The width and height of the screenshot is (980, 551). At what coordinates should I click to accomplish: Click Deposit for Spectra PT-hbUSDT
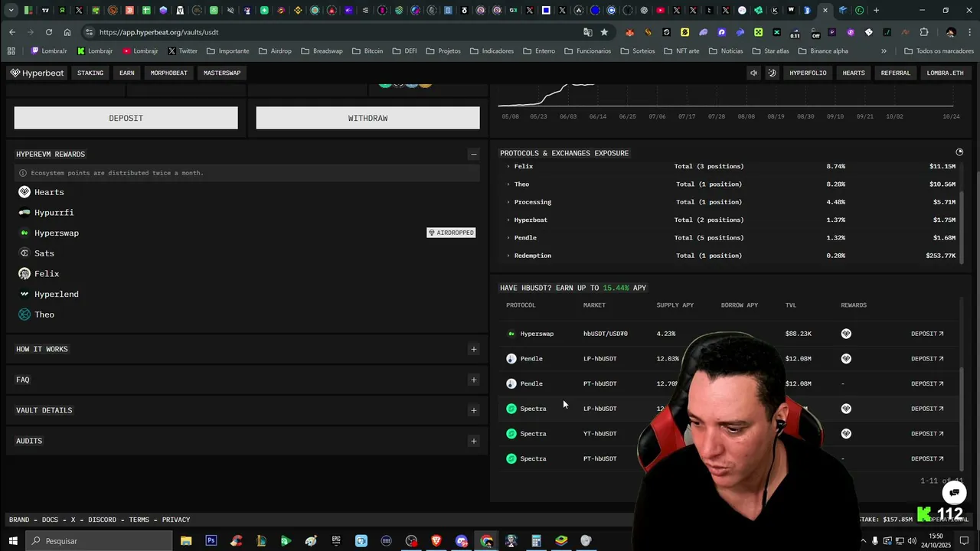coord(927,458)
